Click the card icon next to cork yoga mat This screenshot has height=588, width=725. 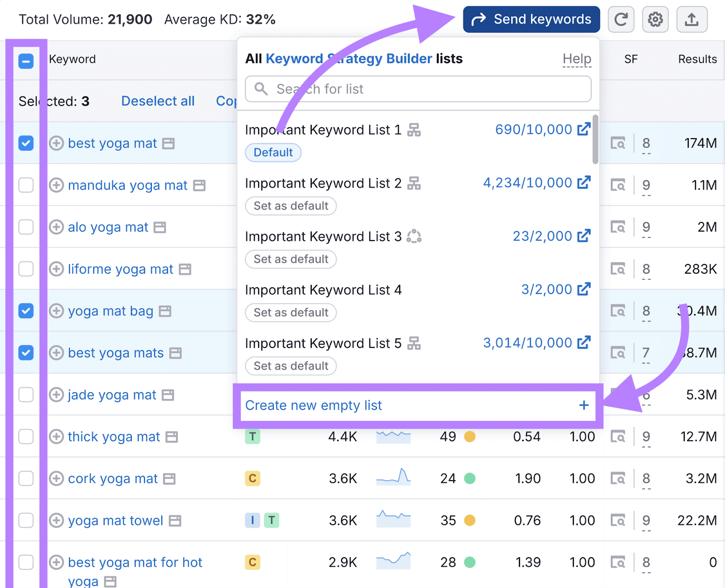coord(168,478)
